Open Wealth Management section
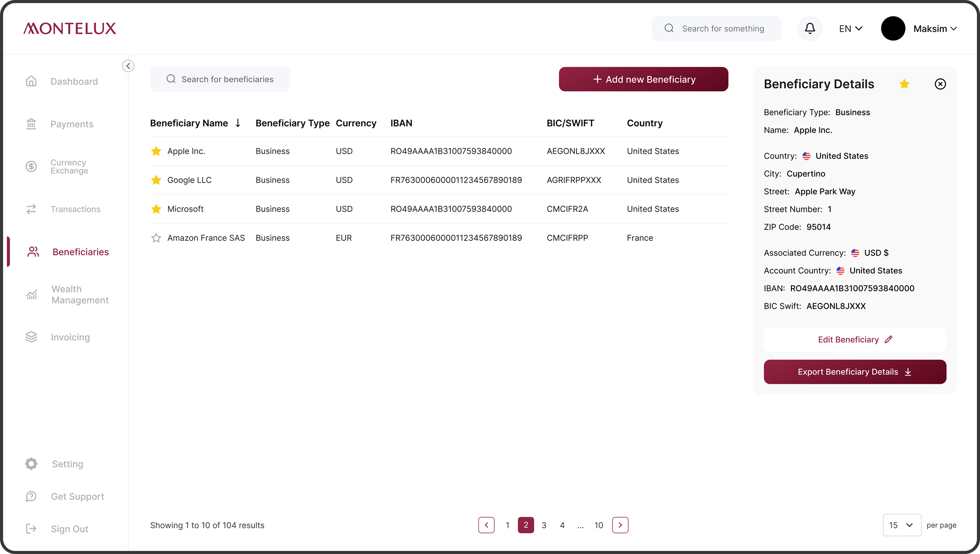Screen dimensions: 980x554 [x=80, y=295]
